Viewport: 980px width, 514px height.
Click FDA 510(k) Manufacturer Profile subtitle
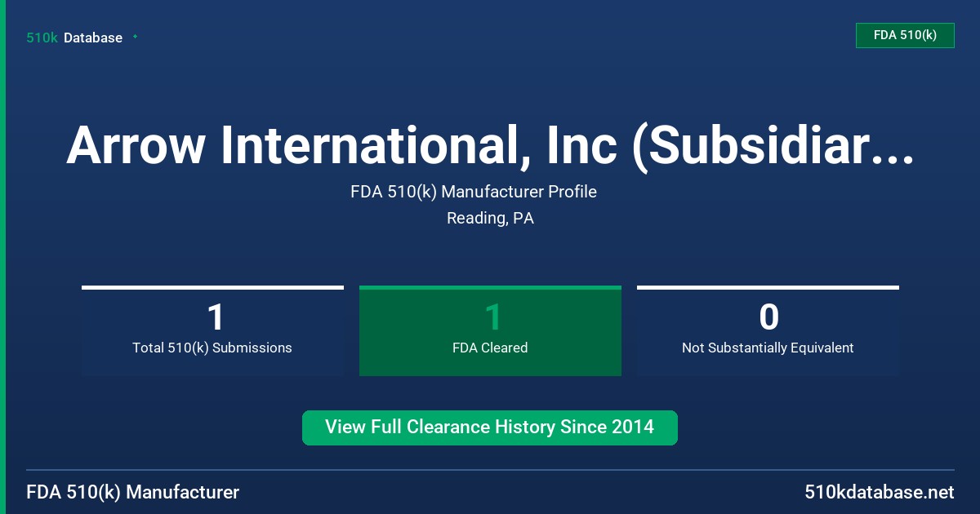[474, 192]
